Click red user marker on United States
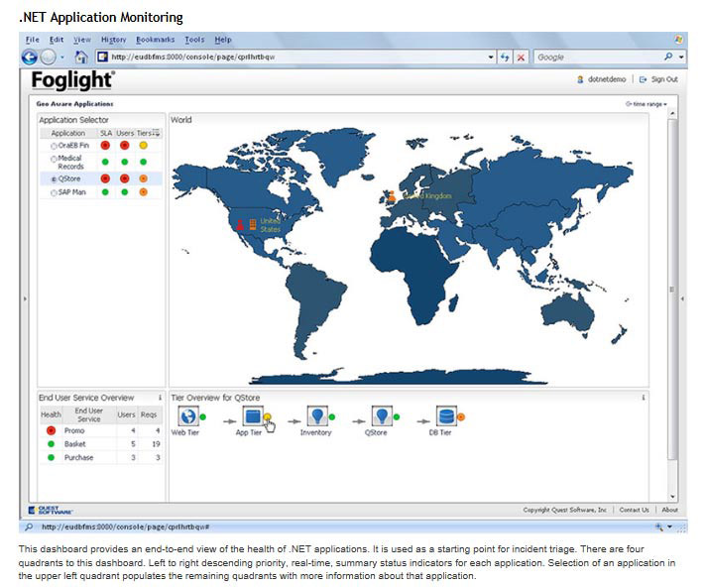Screen dimensions: 705x588 (x=240, y=224)
